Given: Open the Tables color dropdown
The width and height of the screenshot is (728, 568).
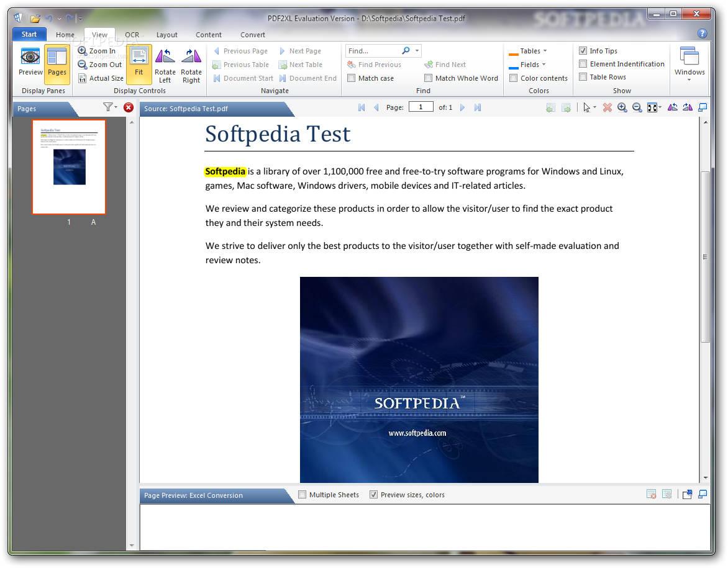Looking at the screenshot, I should pyautogui.click(x=528, y=50).
